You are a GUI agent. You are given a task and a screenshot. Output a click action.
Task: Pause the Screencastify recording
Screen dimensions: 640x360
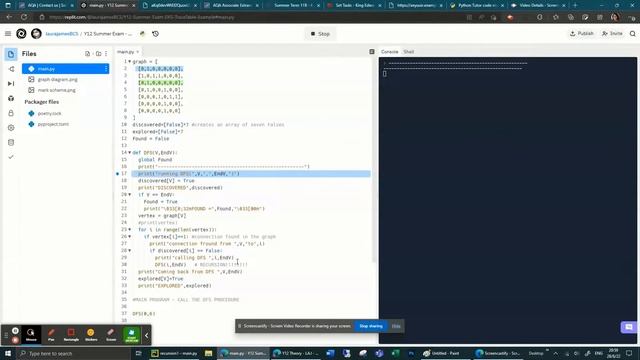16,331
